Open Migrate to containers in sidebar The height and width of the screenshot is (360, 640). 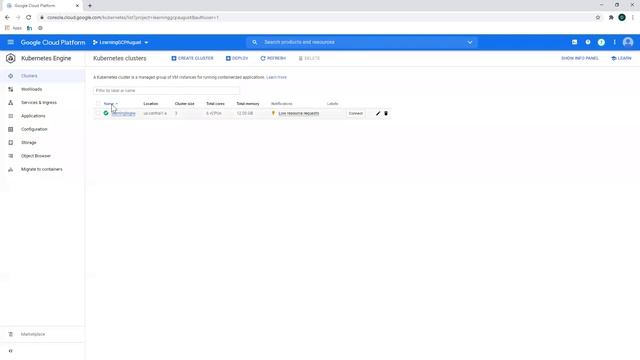42,169
